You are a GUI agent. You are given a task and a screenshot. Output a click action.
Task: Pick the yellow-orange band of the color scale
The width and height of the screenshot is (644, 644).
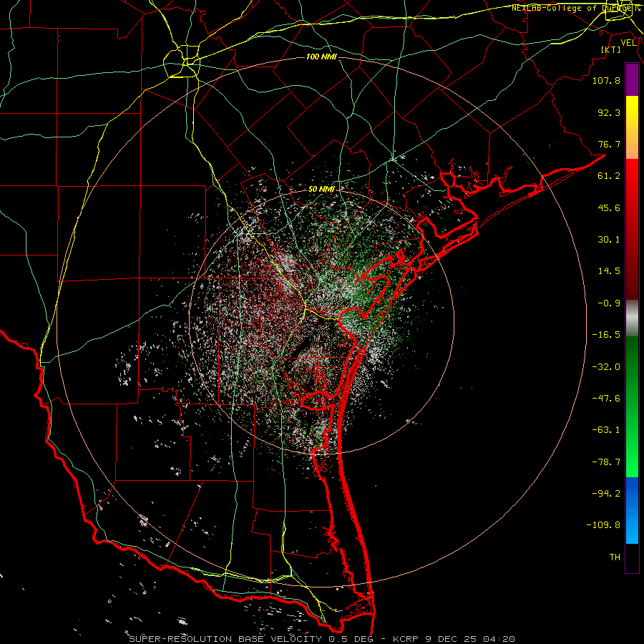[632, 127]
